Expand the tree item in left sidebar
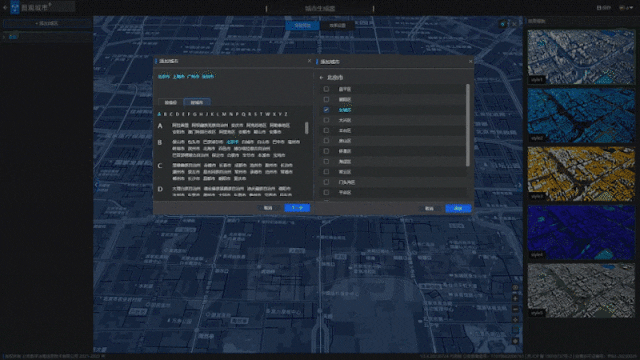Image resolution: width=640 pixels, height=360 pixels. 4,37
